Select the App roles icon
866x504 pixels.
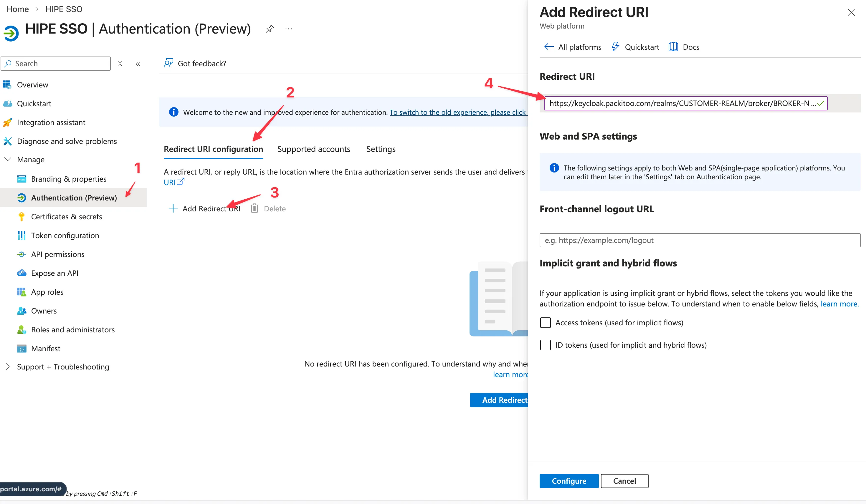coord(21,292)
